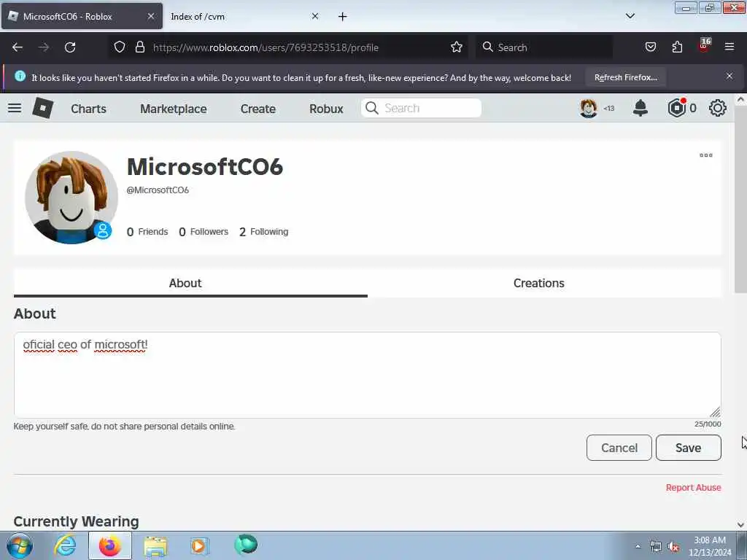This screenshot has width=747, height=560.
Task: Close the Index of /cvm tab
Action: (315, 16)
